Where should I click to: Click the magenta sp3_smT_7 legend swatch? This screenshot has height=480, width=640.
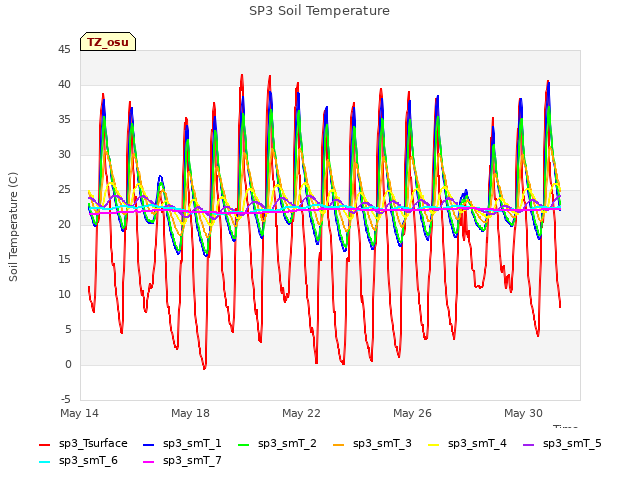coord(149,462)
